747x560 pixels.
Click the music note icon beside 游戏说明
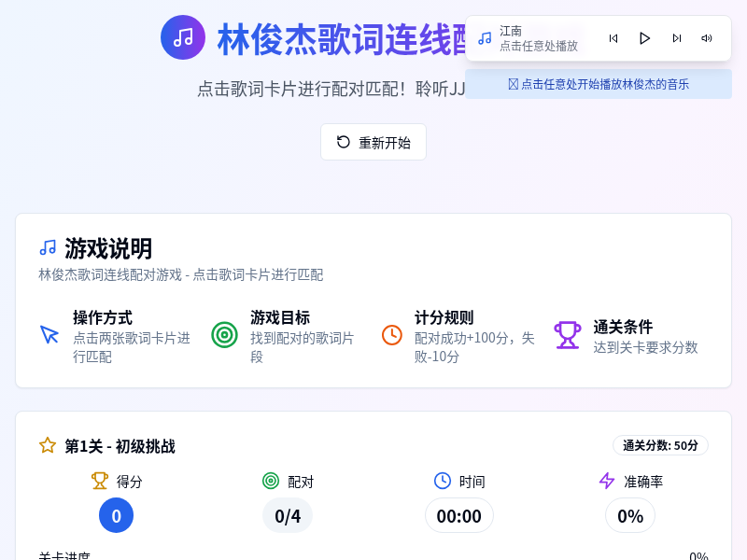[x=48, y=247]
